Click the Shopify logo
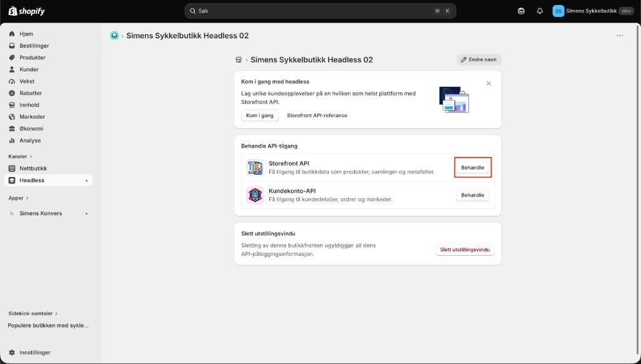The width and height of the screenshot is (641, 364). click(26, 11)
